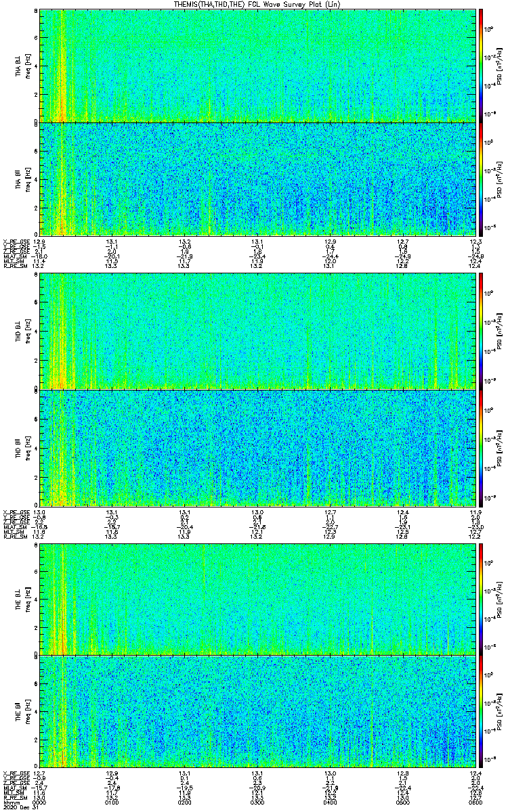508x812 pixels.
Task: Click the 0500 time tick label
Action: pos(403,803)
